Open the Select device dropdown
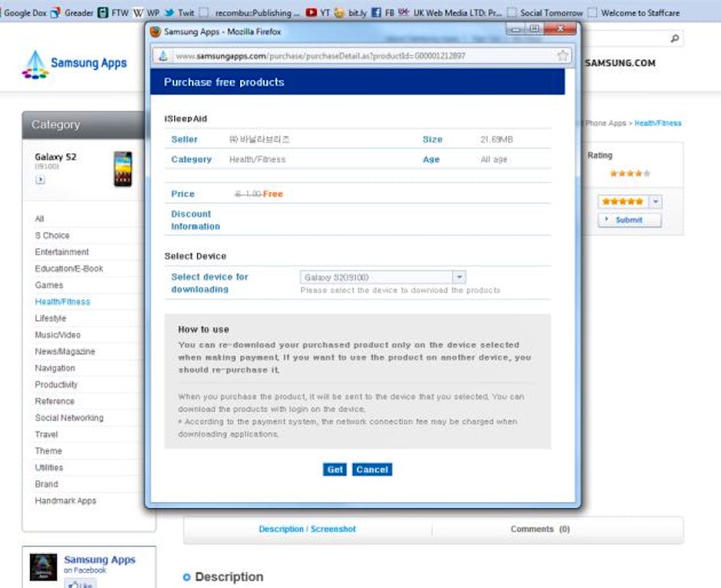The image size is (721, 588). tap(459, 278)
